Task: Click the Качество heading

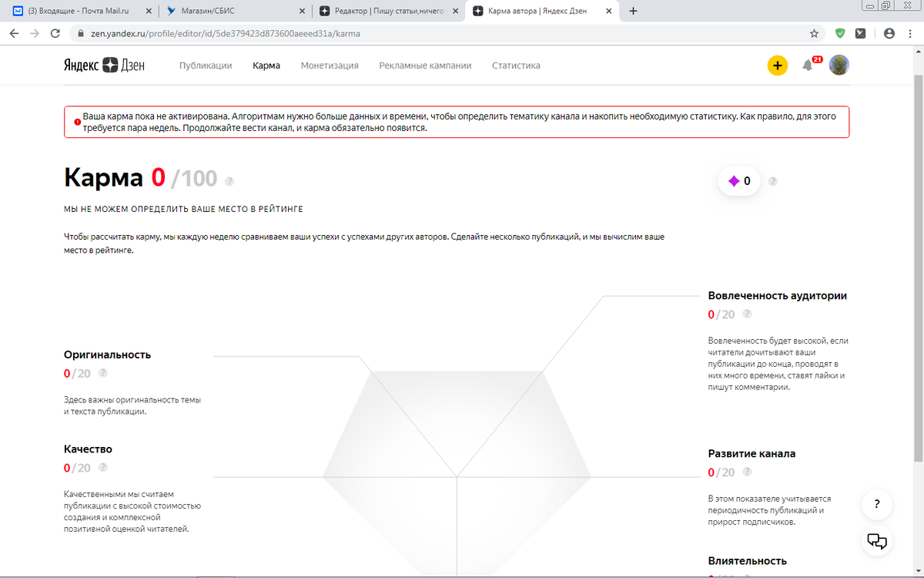Action: tap(88, 449)
